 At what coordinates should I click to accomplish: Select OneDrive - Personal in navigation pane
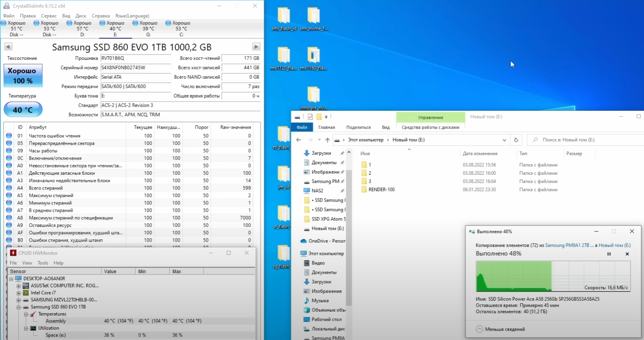323,241
